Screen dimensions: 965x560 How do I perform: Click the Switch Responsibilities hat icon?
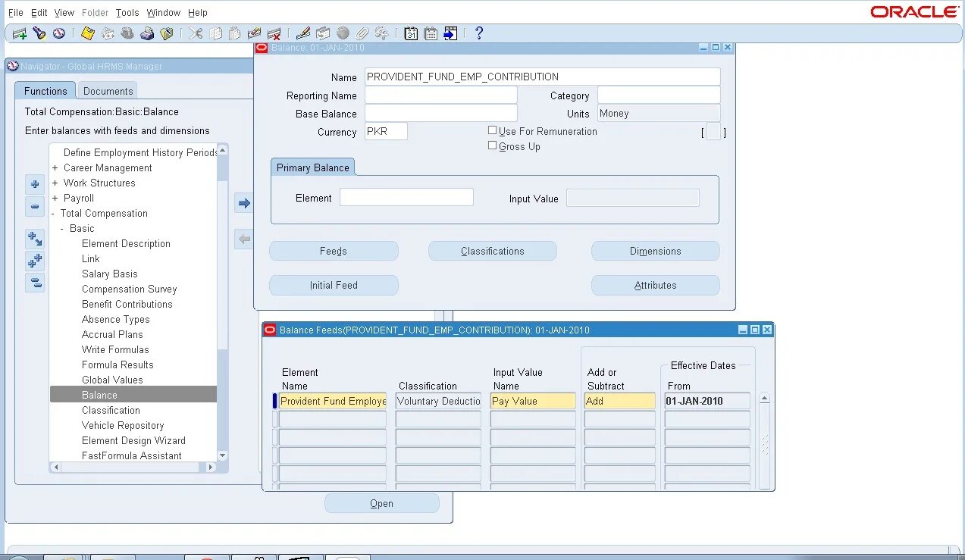click(127, 33)
